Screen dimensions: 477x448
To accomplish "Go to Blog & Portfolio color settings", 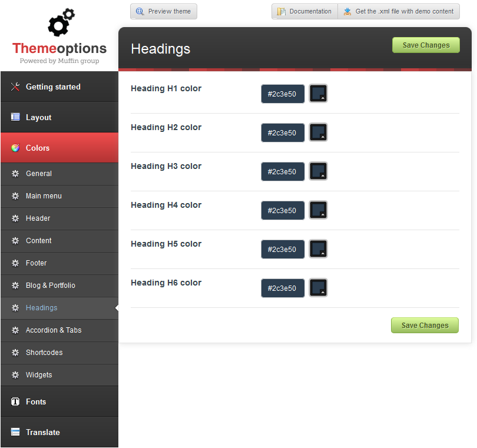I will [x=59, y=286].
